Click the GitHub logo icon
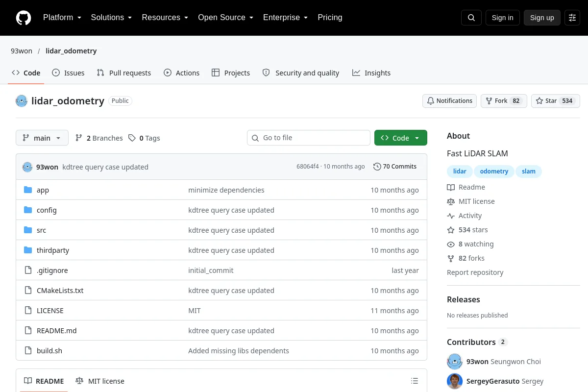The height and width of the screenshot is (392, 588). click(24, 18)
